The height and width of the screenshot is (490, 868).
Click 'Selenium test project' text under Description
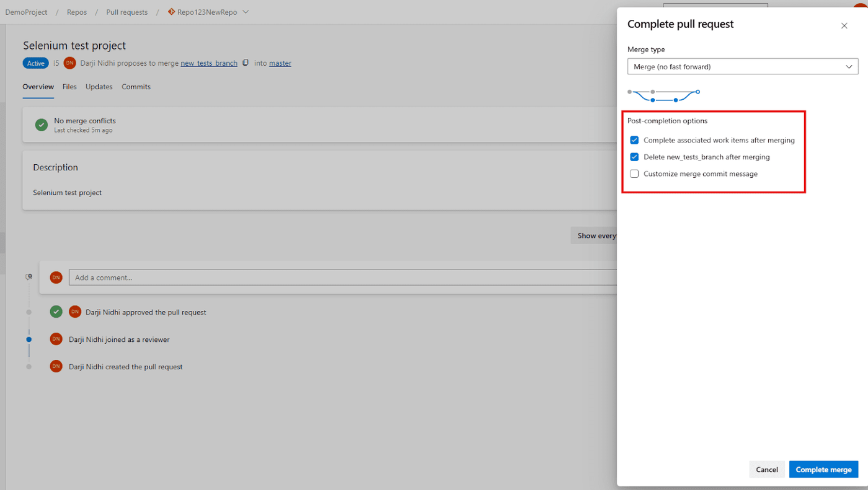pos(67,193)
